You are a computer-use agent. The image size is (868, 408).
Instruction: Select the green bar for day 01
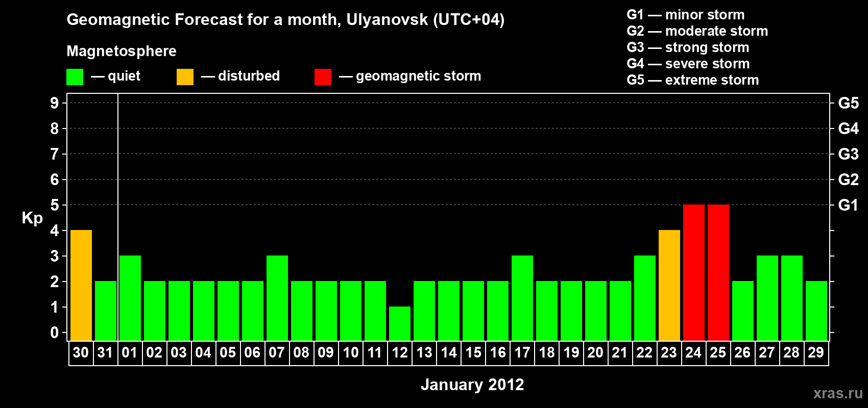coord(130,298)
